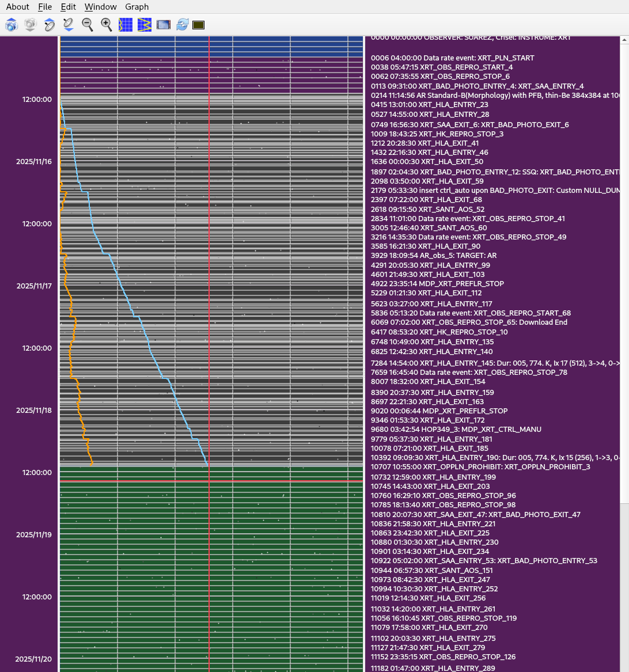Click the satellite dish with up arrow icon
The width and height of the screenshot is (629, 672).
point(50,25)
